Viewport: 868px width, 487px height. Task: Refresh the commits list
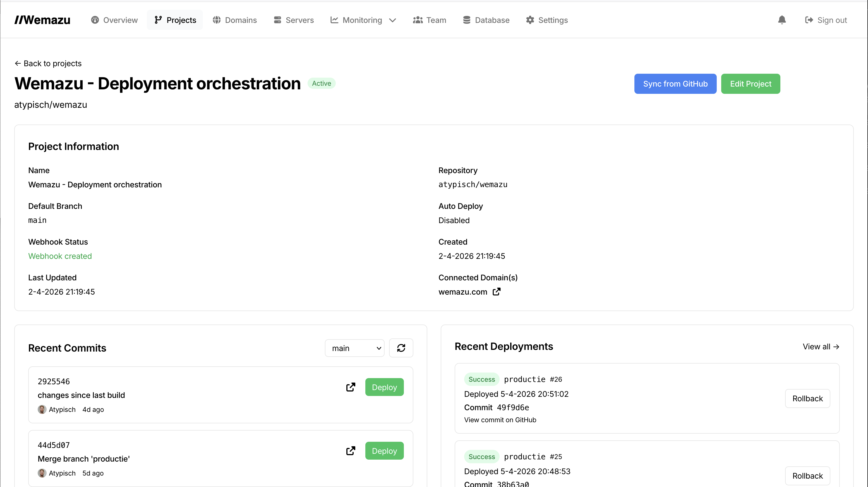(401, 348)
